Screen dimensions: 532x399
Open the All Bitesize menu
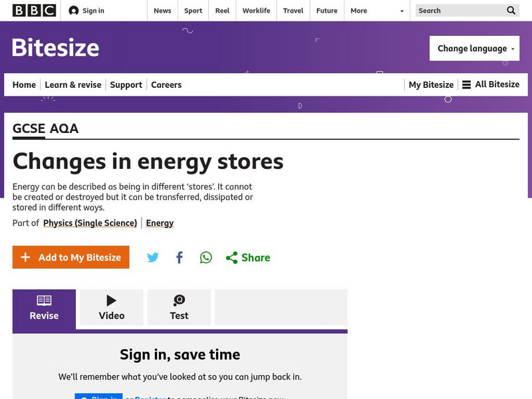[491, 84]
